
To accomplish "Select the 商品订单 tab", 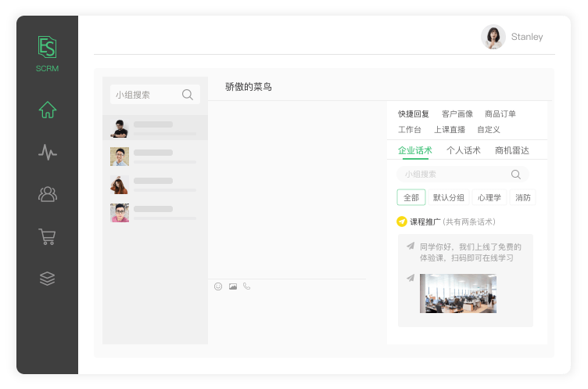I will [x=500, y=113].
